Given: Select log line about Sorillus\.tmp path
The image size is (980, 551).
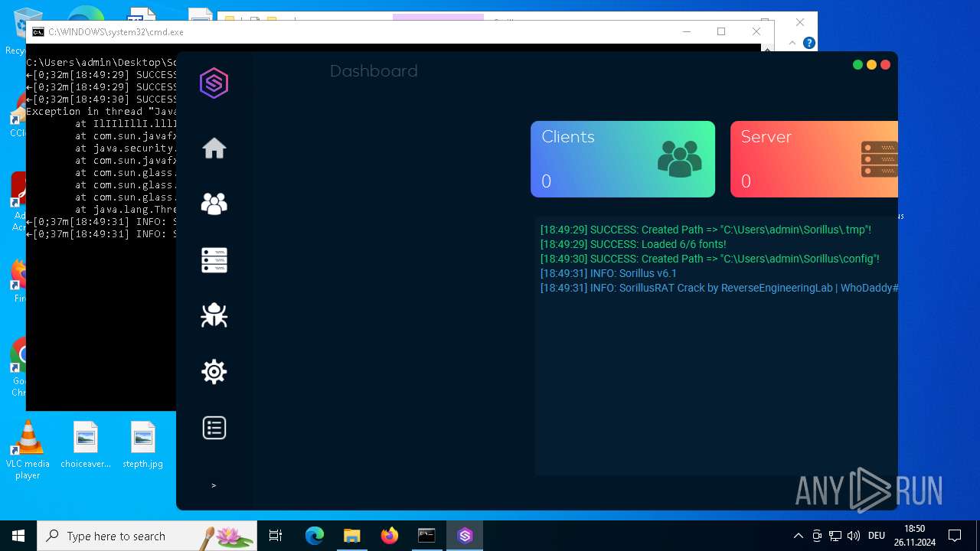Looking at the screenshot, I should point(705,230).
